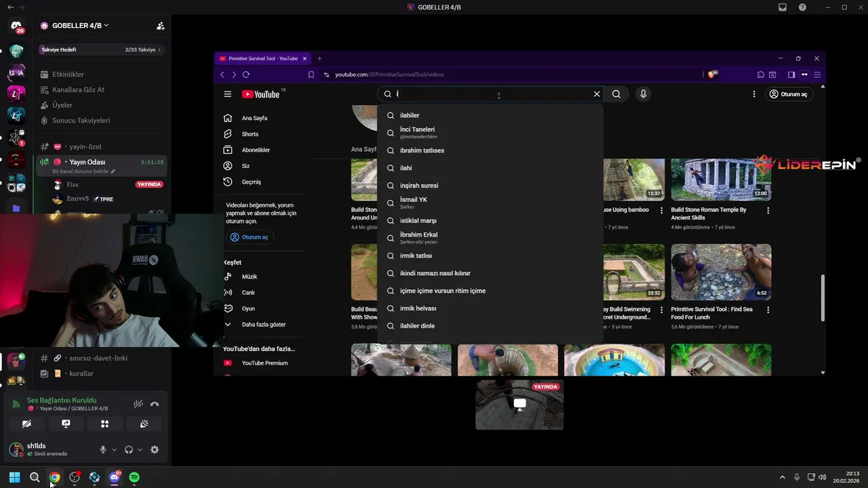Screen dimensions: 868x488
Task: Mute the Discord microphone
Action: tap(103, 450)
